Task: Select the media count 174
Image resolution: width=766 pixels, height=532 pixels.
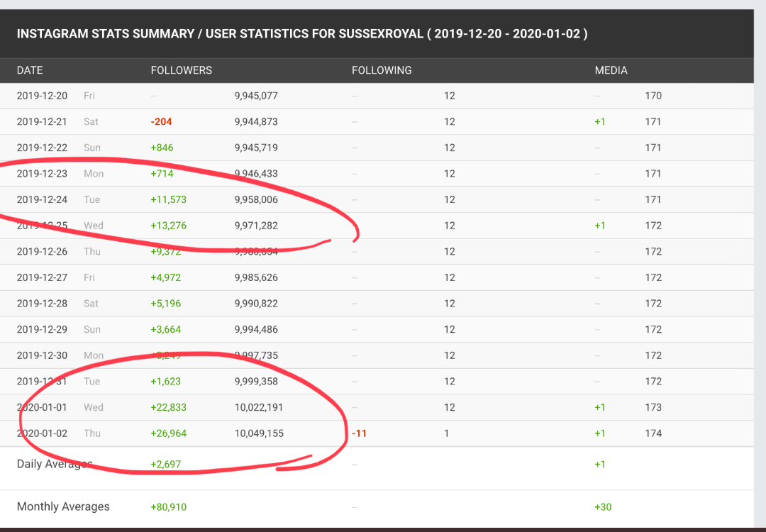Action: 653,433
